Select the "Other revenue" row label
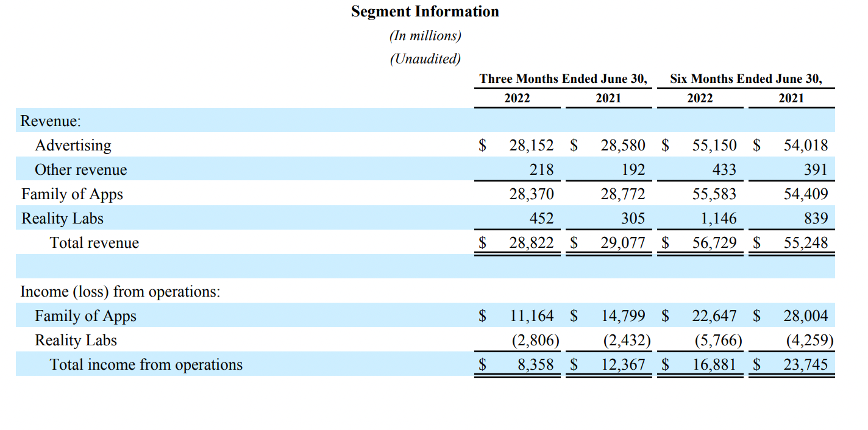 tap(81, 170)
